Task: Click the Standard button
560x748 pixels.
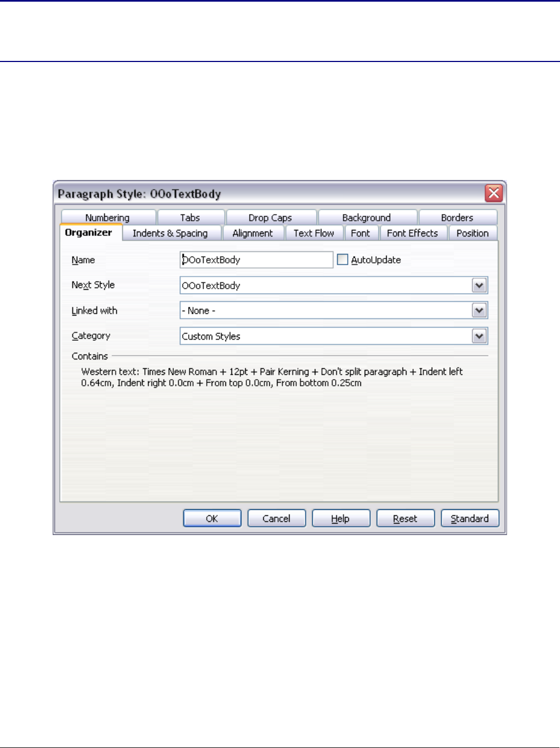Action: (x=470, y=518)
